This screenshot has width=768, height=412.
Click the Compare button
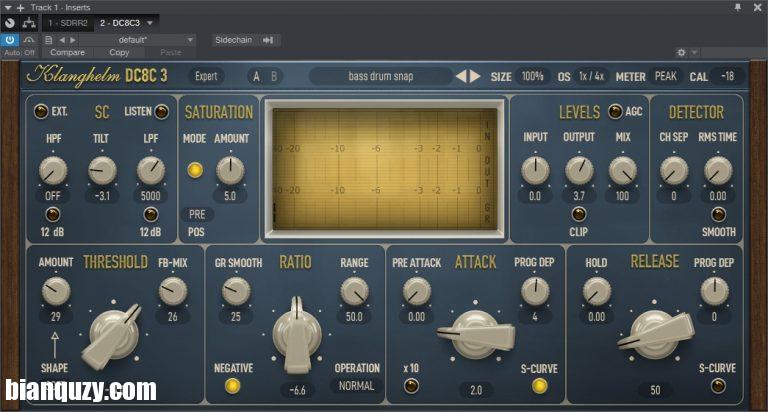[x=68, y=52]
